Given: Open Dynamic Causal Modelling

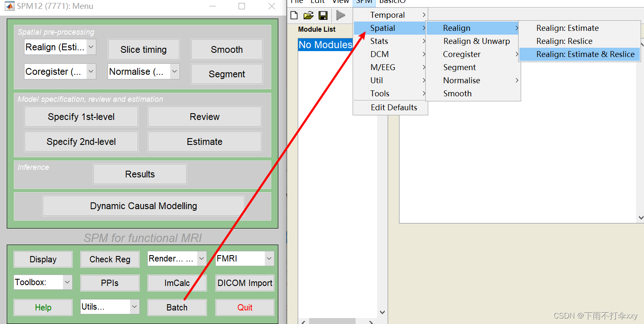Looking at the screenshot, I should click(x=144, y=206).
